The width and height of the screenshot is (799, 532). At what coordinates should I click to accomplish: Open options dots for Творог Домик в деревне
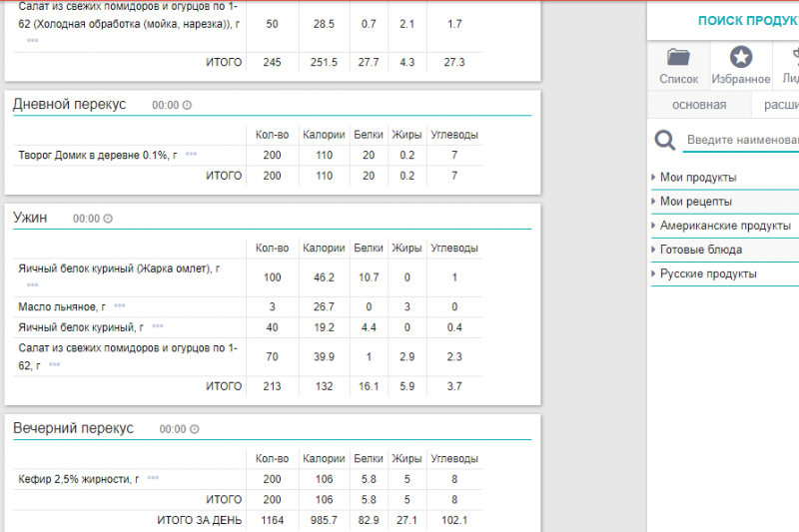[191, 155]
